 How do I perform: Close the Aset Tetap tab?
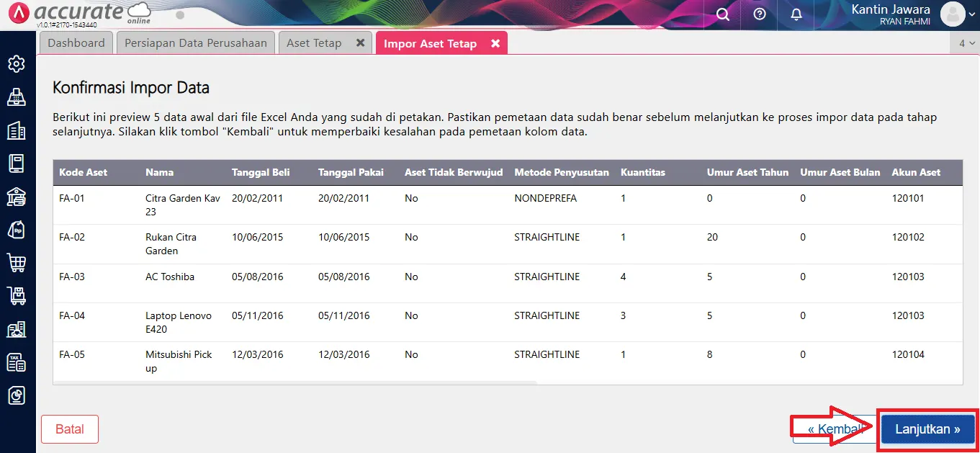click(x=361, y=42)
